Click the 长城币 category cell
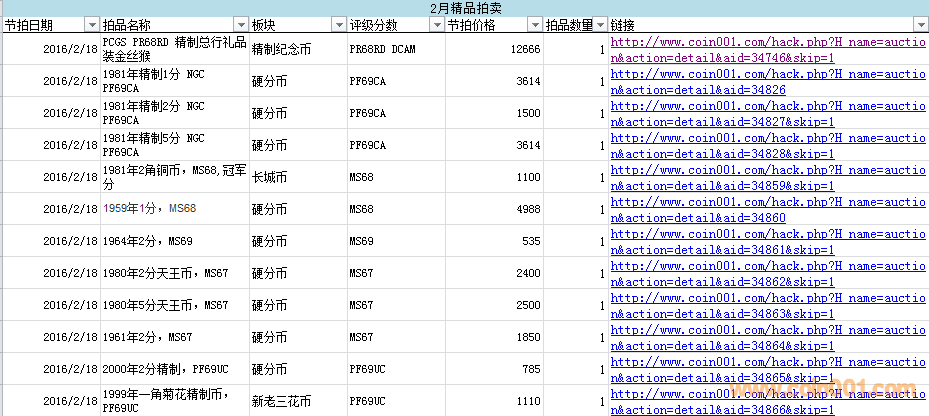The height and width of the screenshot is (416, 929). (298, 177)
